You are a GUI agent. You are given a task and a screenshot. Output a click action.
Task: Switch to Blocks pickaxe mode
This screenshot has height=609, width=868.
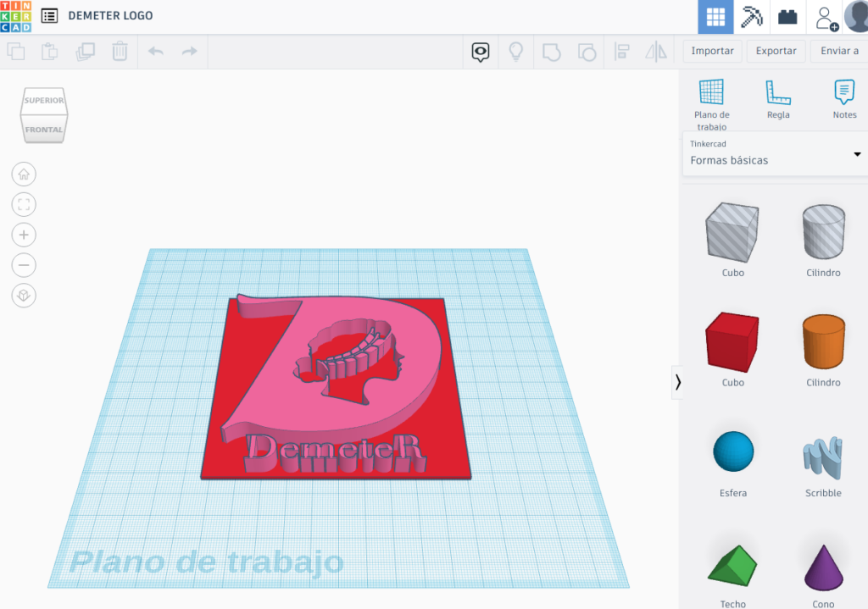(752, 17)
